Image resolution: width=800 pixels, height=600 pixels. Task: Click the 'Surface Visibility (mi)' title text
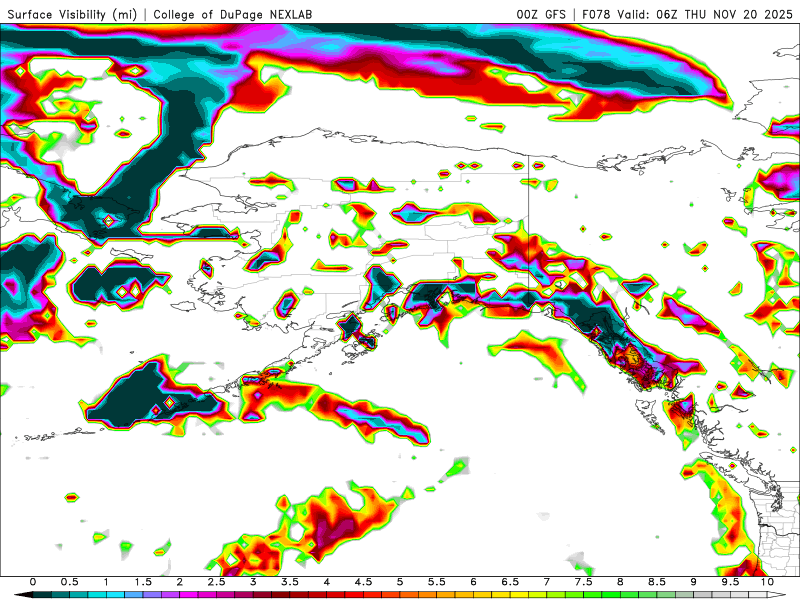(72, 14)
